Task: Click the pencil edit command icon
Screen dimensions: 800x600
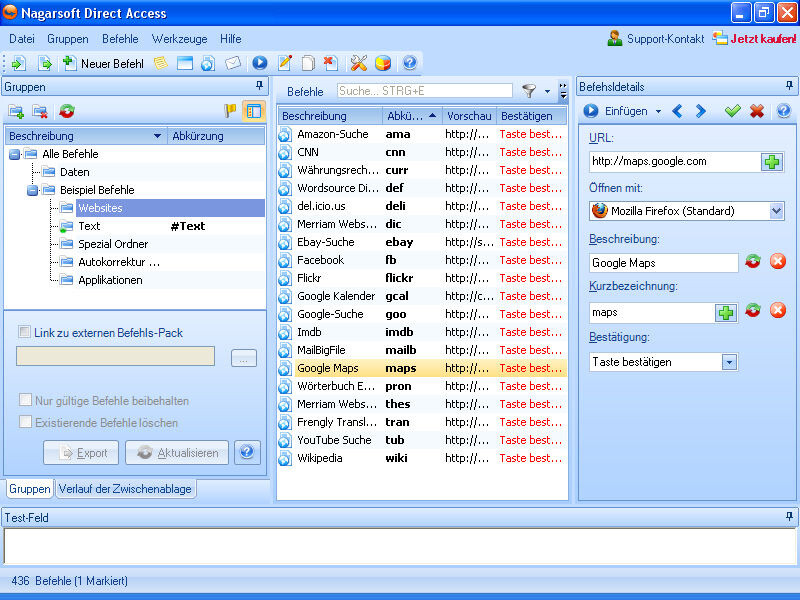Action: point(285,63)
